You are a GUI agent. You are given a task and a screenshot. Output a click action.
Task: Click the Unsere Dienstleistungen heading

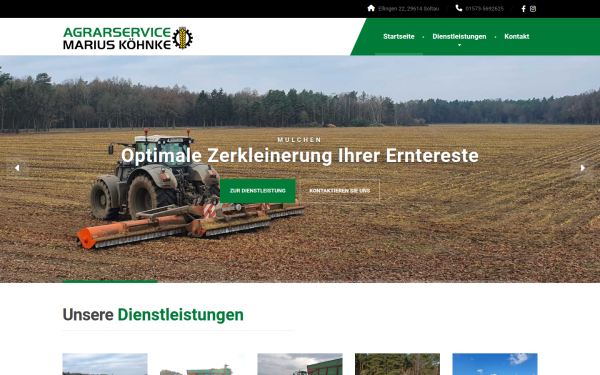point(153,315)
